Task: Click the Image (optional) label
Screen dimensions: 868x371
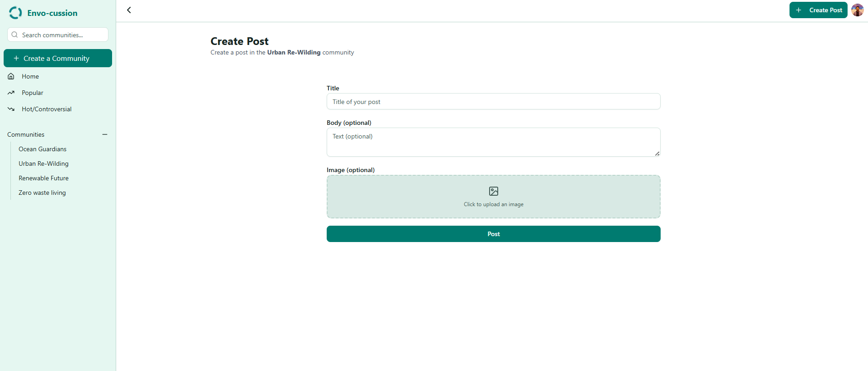Action: point(351,170)
